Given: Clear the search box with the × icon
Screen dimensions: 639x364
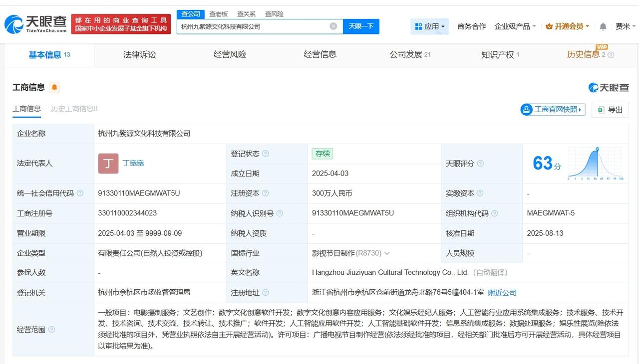Looking at the screenshot, I should click(333, 26).
